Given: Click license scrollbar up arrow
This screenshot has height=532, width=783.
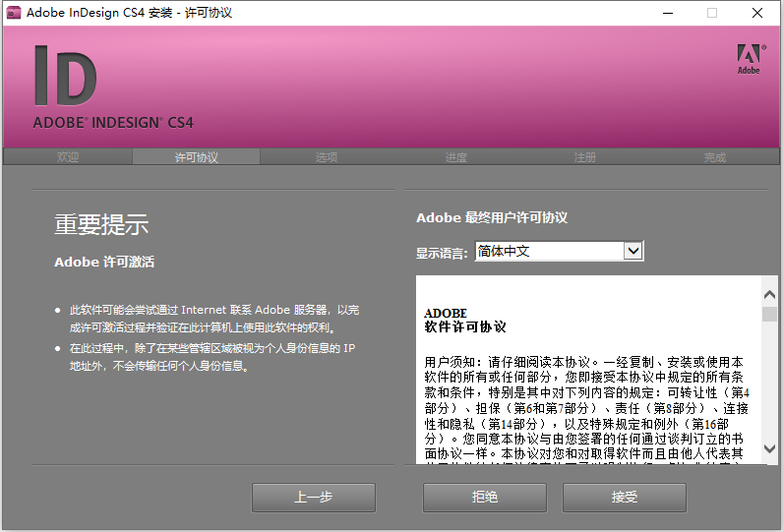Looking at the screenshot, I should (x=769, y=295).
